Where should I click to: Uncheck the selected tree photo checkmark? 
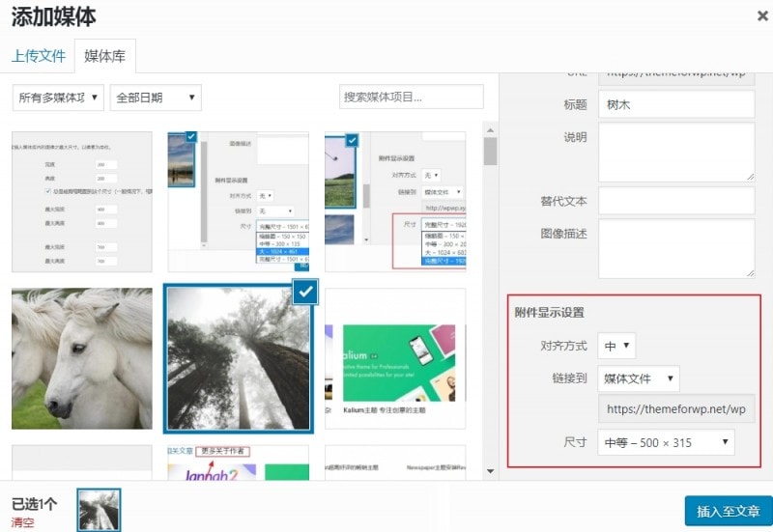coord(305,292)
